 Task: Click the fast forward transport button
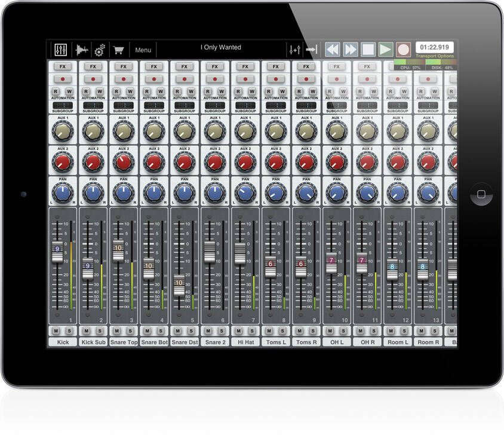(351, 50)
